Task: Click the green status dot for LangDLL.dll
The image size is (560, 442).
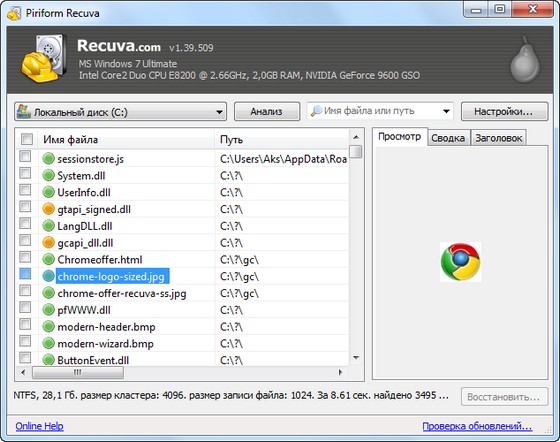Action: click(x=48, y=226)
